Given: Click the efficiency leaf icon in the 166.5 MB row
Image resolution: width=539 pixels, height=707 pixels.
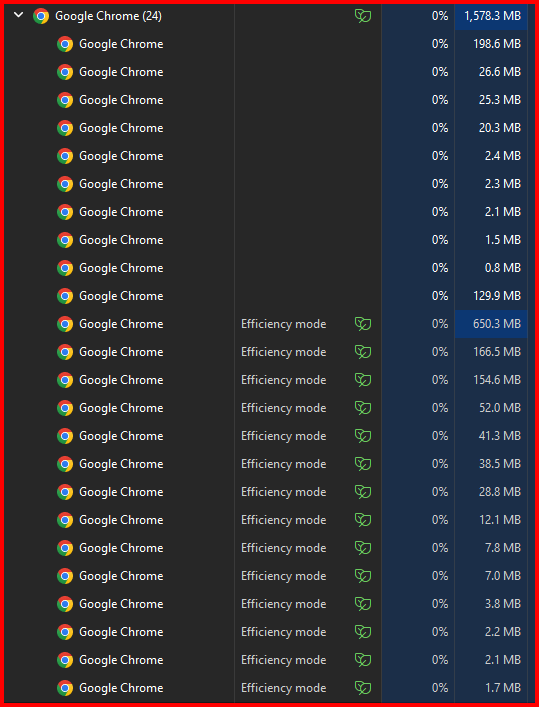Looking at the screenshot, I should [x=363, y=352].
